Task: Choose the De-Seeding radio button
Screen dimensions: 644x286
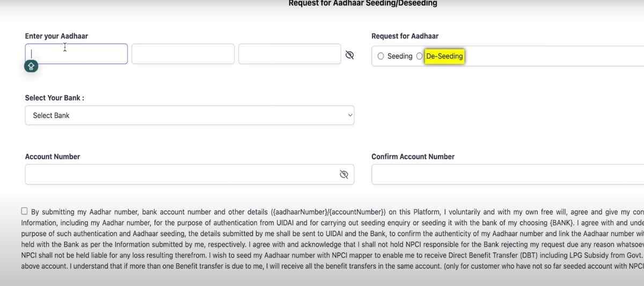Action: (x=420, y=56)
